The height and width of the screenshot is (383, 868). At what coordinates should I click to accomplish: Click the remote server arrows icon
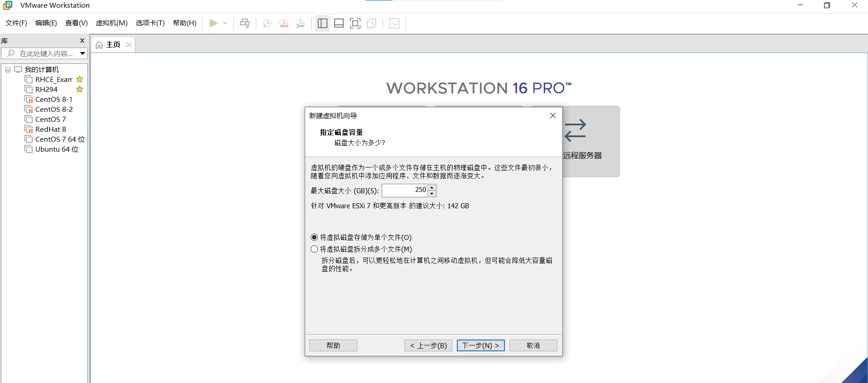click(x=575, y=130)
